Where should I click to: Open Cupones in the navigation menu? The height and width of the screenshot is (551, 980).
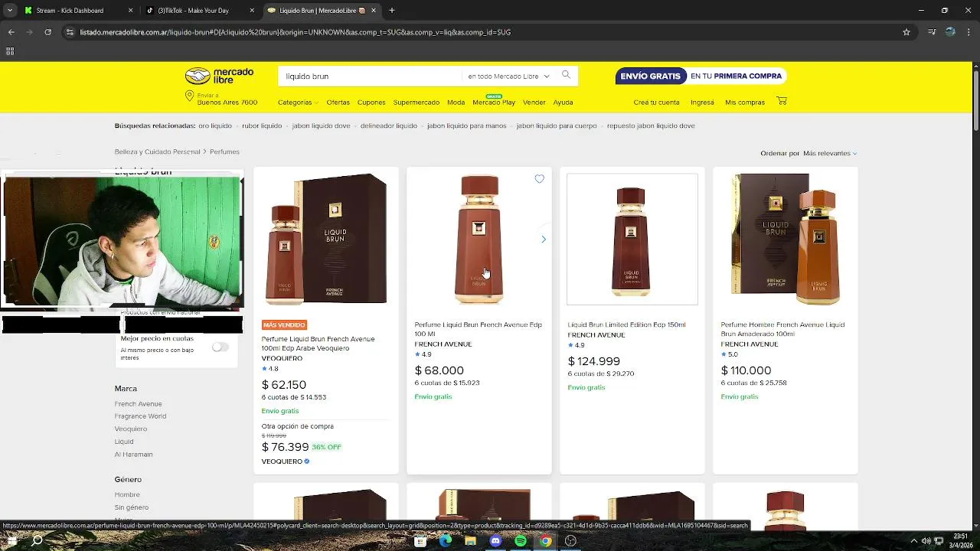point(371,103)
